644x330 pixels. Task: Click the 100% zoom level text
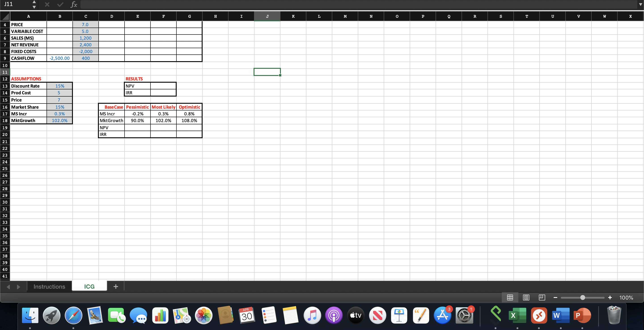click(626, 298)
